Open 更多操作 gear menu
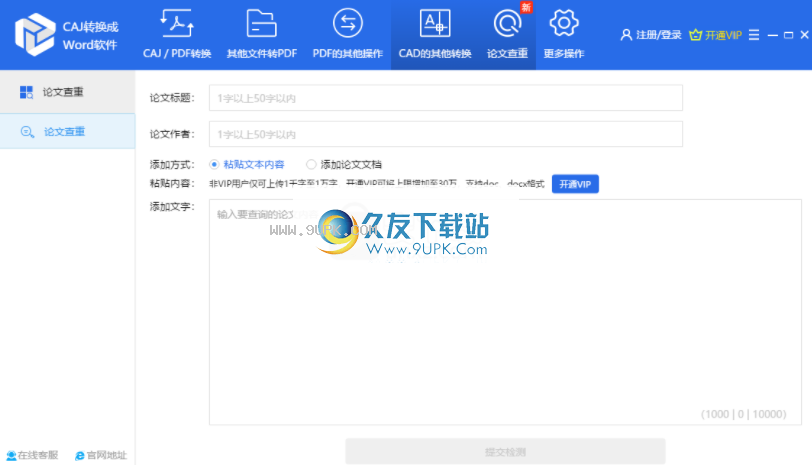Viewport: 812px width, 465px height. click(x=563, y=34)
